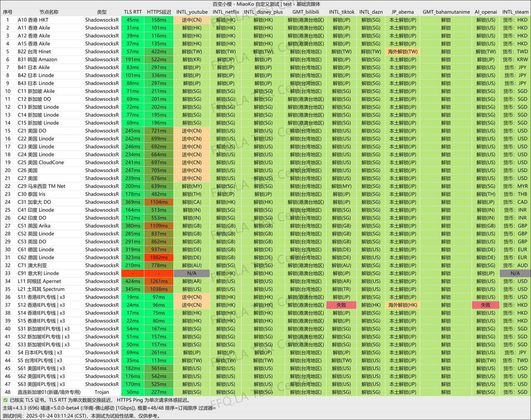
Task: Click node name C91 意大利 Linode
Action: [x=38, y=273]
